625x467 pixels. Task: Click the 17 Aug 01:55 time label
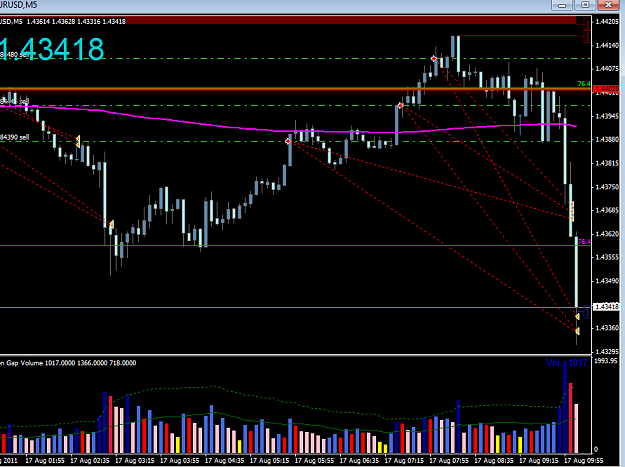click(45, 461)
